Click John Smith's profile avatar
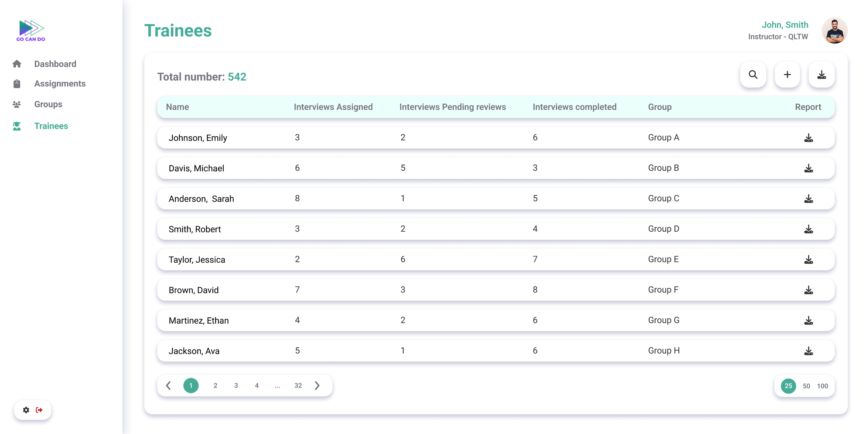This screenshot has width=868, height=434. 834,31
